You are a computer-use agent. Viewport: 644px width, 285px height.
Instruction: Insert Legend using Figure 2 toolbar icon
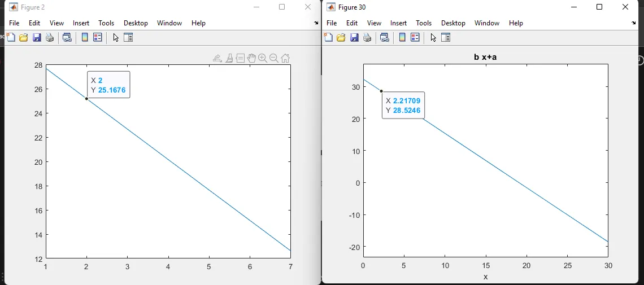click(98, 38)
